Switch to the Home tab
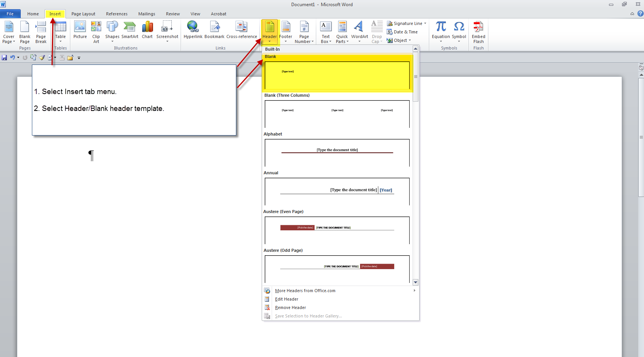Screen dimensions: 644x357 [33, 14]
